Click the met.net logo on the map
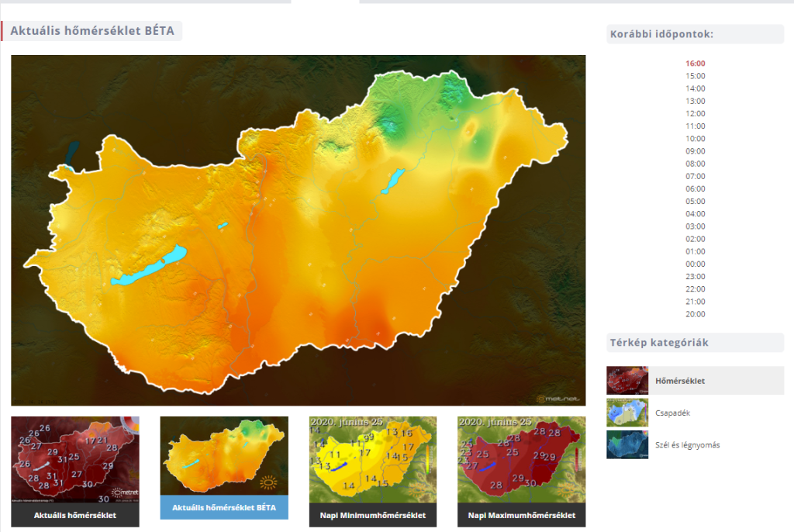The width and height of the screenshot is (794, 532). [x=557, y=399]
